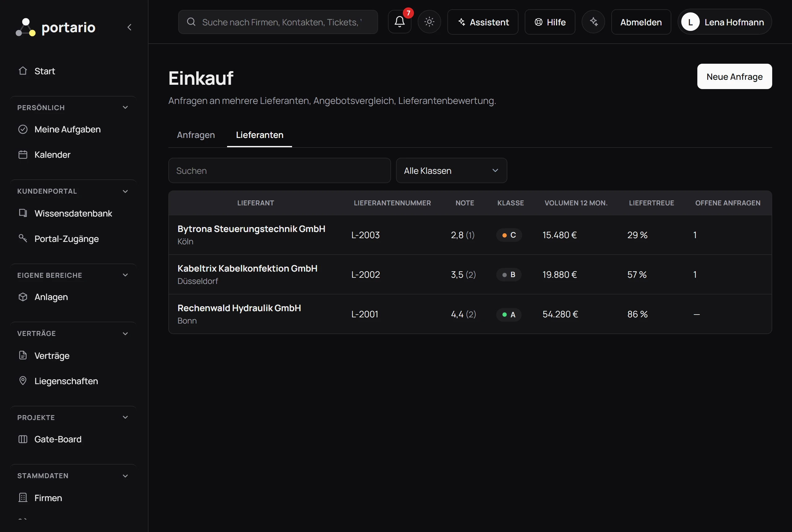This screenshot has height=532, width=792.
Task: Open Anlagen in sidebar
Action: tap(74, 297)
